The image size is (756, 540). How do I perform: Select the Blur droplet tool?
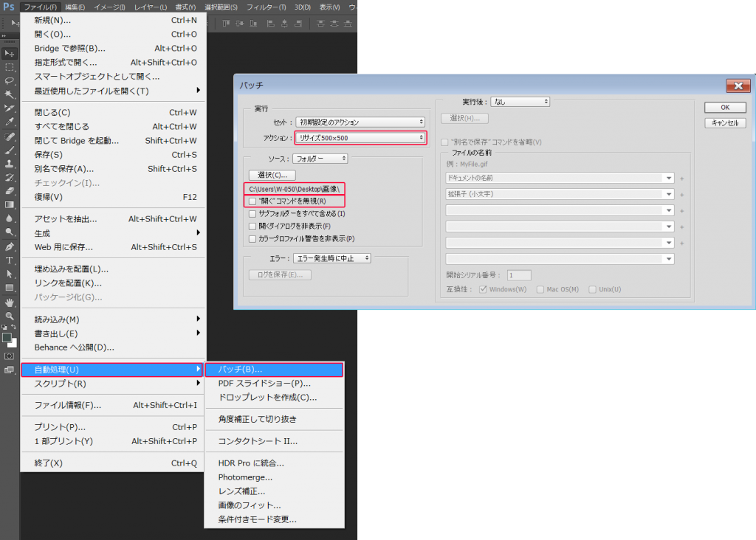pos(9,218)
